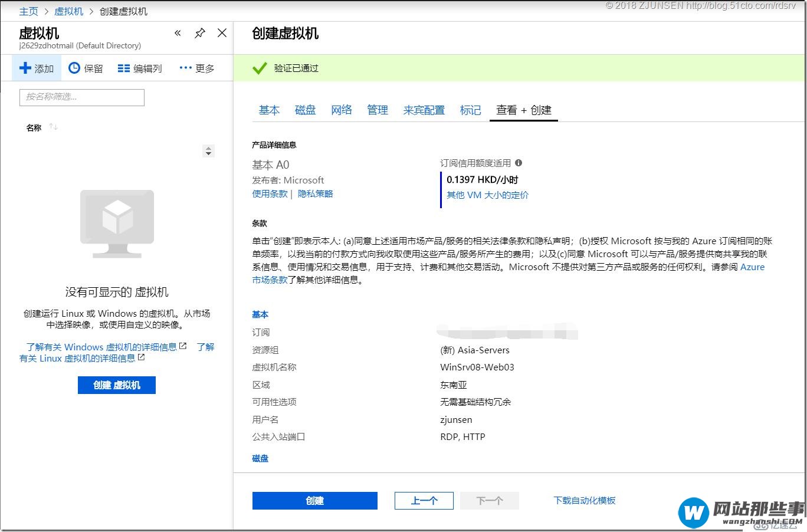Image resolution: width=807 pixels, height=532 pixels.
Task: Click the 创建 虚拟机 button
Action: coord(117,385)
